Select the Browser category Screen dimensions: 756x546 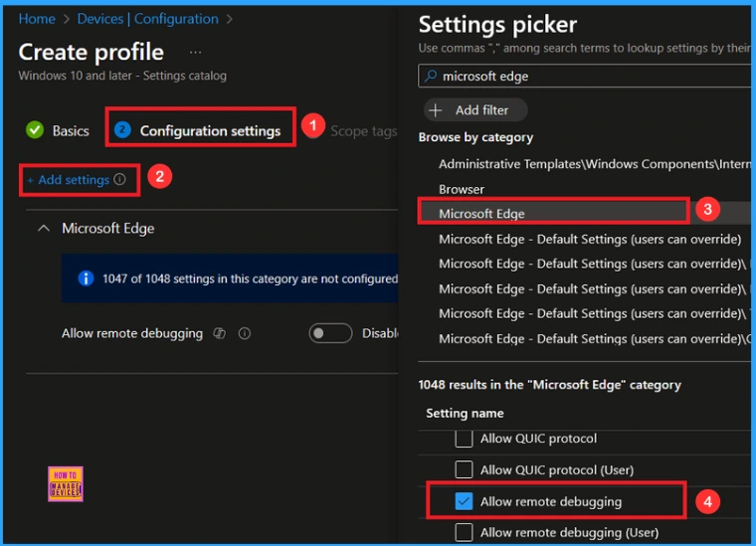click(461, 189)
